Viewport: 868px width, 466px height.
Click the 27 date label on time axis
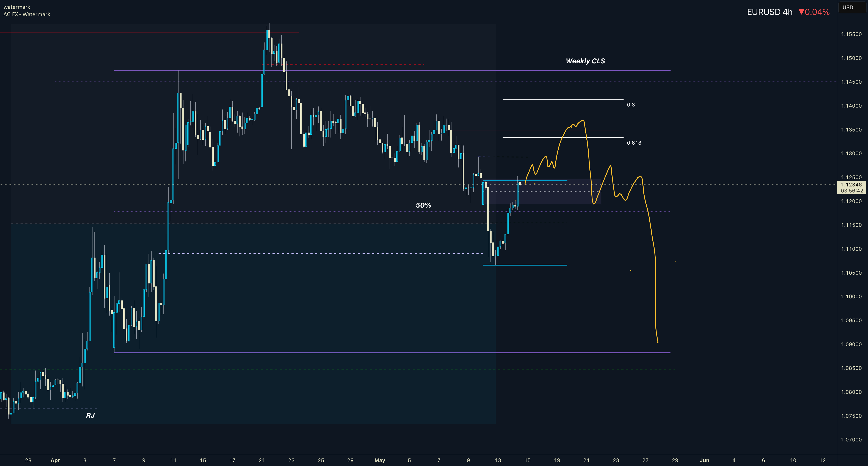[x=645, y=460]
